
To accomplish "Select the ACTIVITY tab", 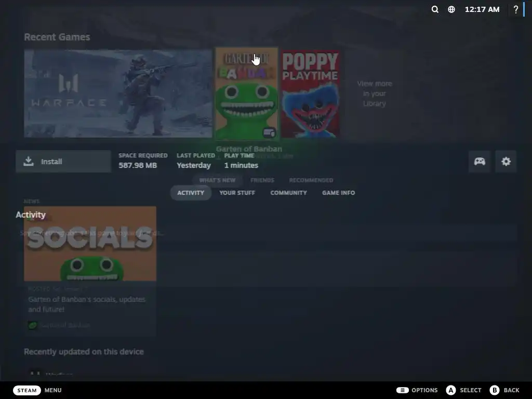I will 191,193.
